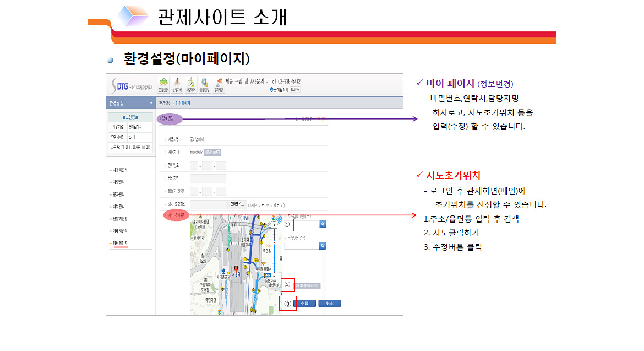Viewport: 644px width, 351px height.
Task: Click the address search magnifier icon
Action: coord(323,224)
